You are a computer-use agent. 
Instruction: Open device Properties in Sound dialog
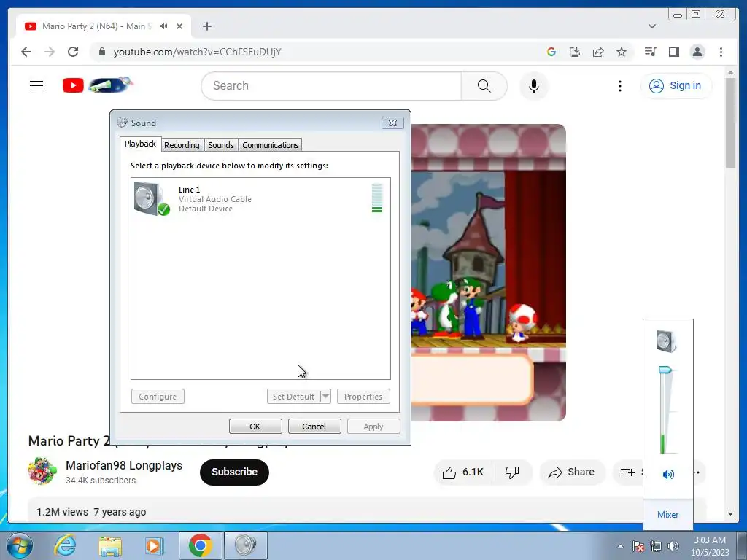(363, 397)
